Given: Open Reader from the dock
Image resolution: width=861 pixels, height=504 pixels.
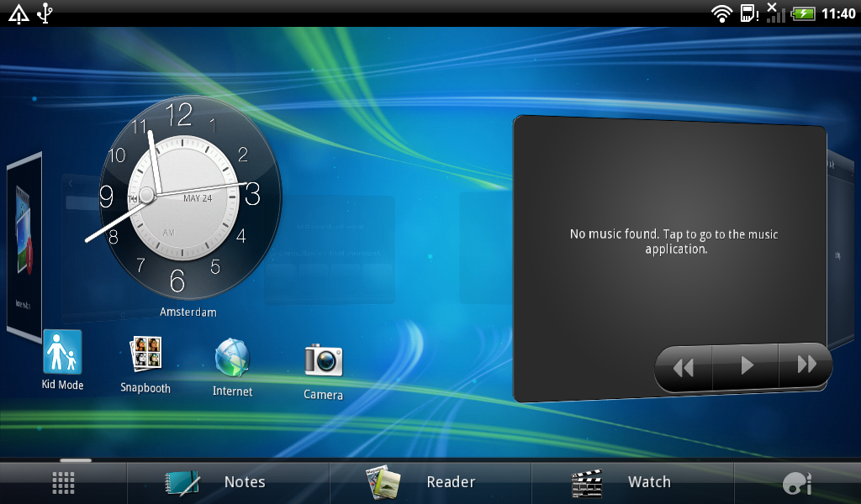Looking at the screenshot, I should tap(430, 483).
